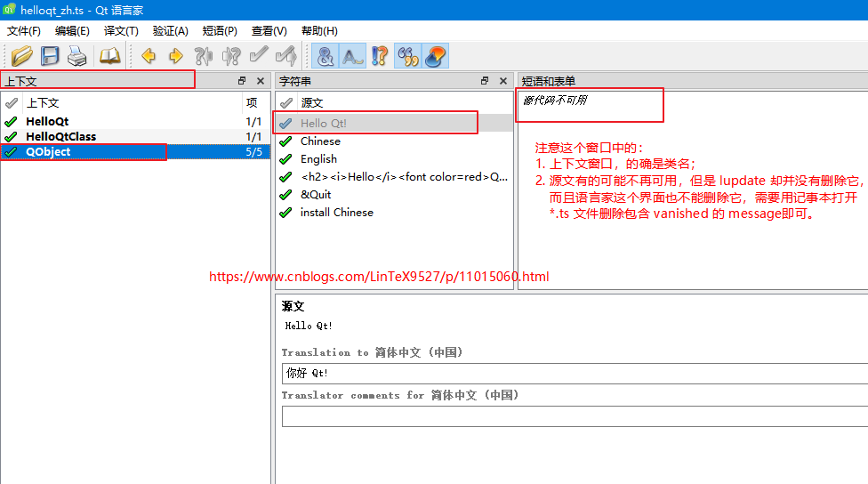
Task: Select the Hello Qt! string row
Action: click(394, 123)
